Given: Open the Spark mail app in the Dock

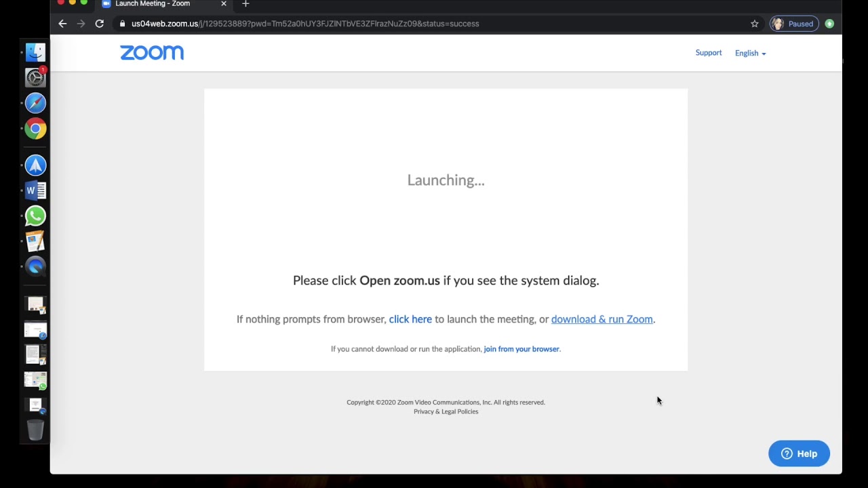Looking at the screenshot, I should click(x=35, y=165).
